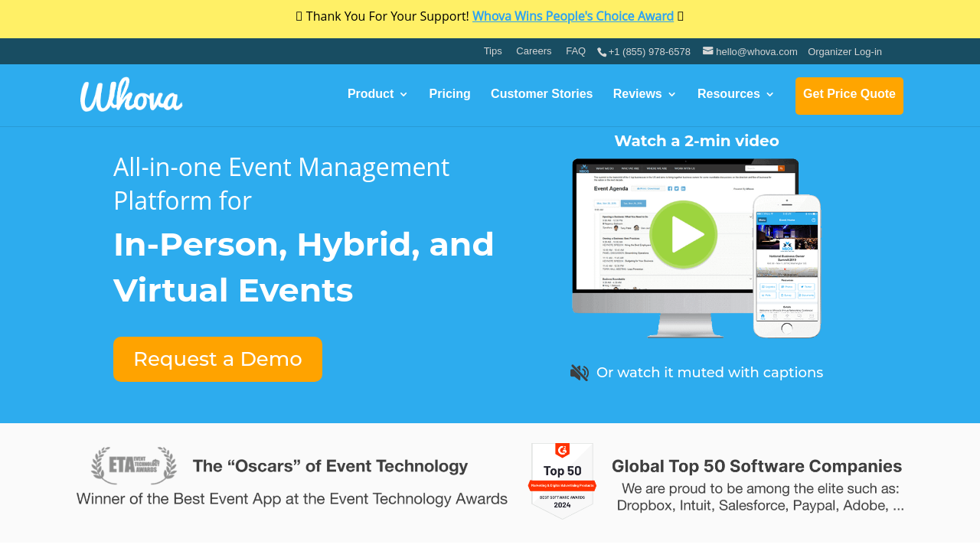Viewport: 980px width, 551px height.
Task: Open the Pricing page
Action: pos(449,94)
